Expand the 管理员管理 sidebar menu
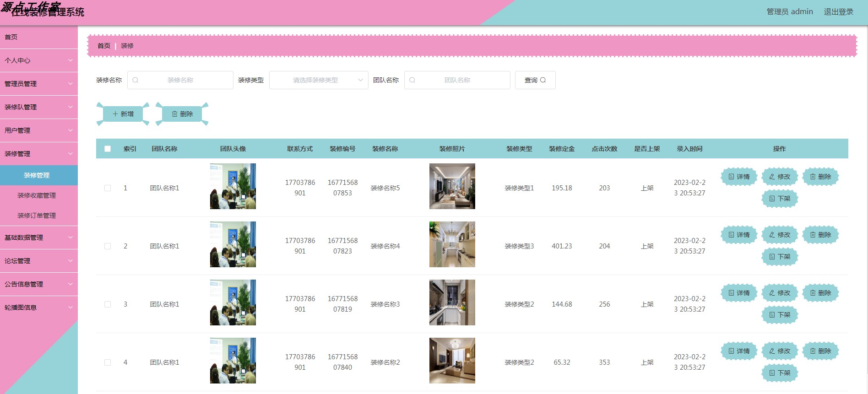Image resolution: width=868 pixels, height=394 pixels. (39, 84)
